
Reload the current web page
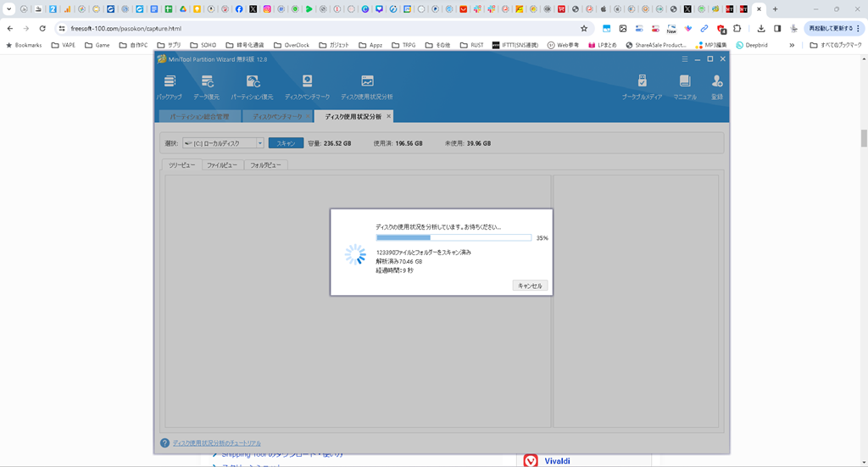(42, 28)
